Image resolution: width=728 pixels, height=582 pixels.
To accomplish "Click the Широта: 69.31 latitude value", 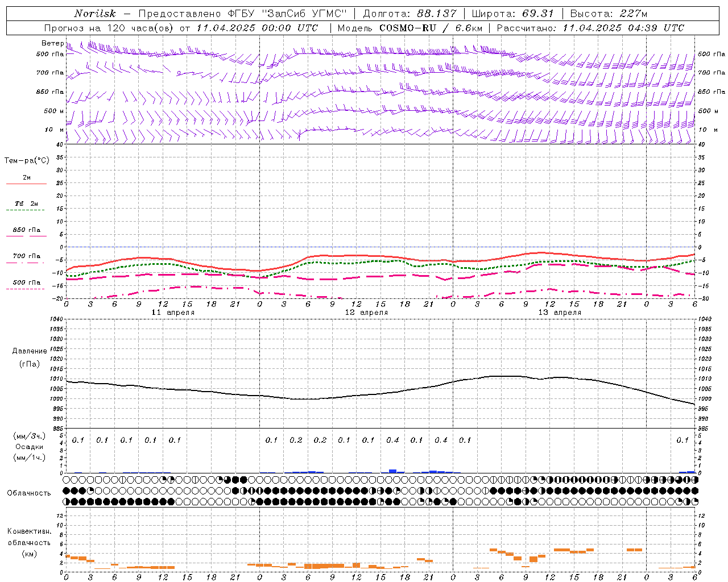I will pyautogui.click(x=513, y=14).
